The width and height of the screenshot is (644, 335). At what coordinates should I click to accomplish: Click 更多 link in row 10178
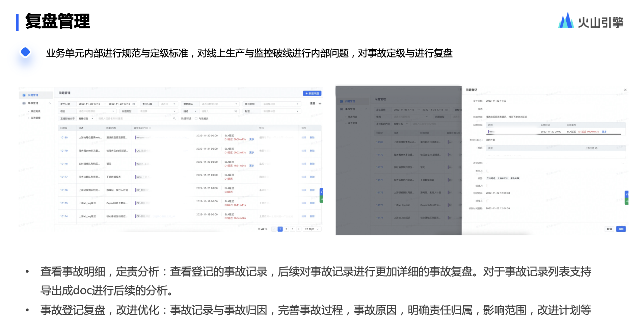point(251,166)
